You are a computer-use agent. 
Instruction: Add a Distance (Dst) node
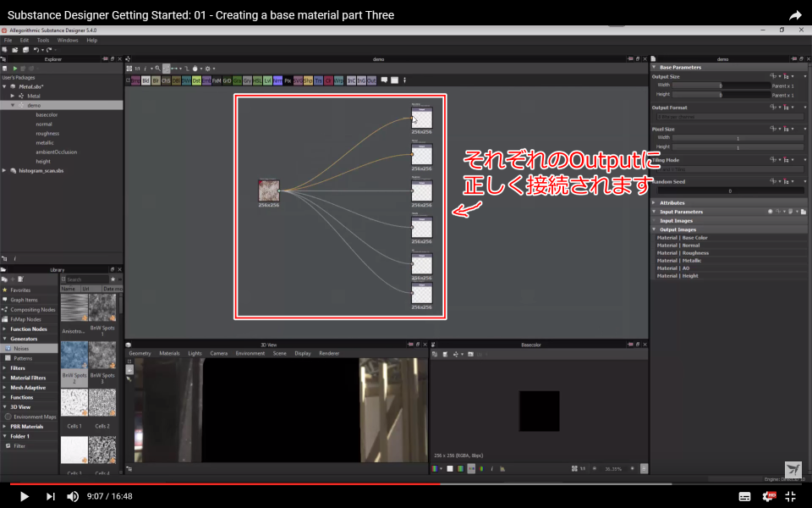pyautogui.click(x=196, y=80)
